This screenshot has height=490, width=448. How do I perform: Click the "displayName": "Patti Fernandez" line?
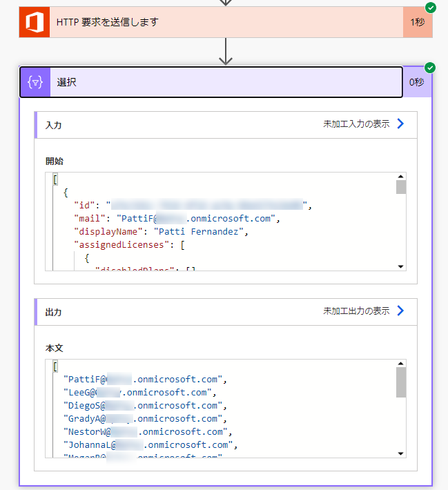pos(161,232)
